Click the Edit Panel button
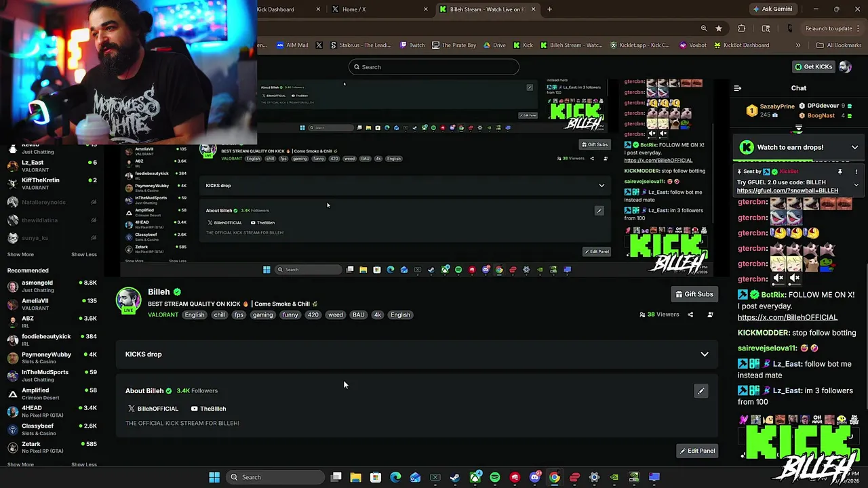Screen dimensions: 868x488 (x=697, y=451)
